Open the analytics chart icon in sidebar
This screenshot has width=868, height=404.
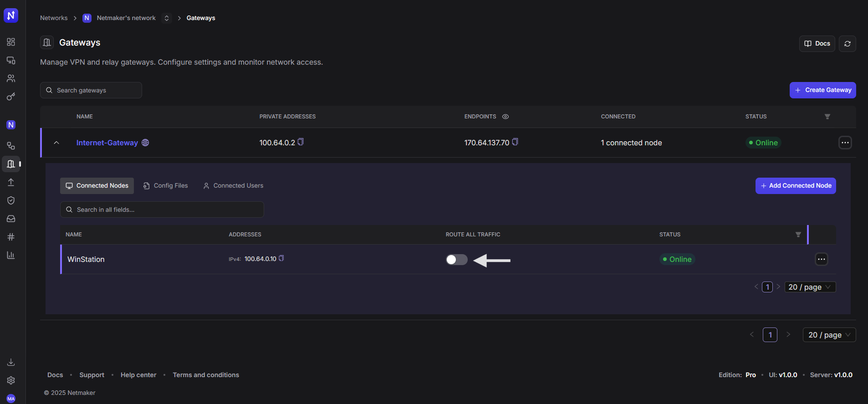coord(11,255)
